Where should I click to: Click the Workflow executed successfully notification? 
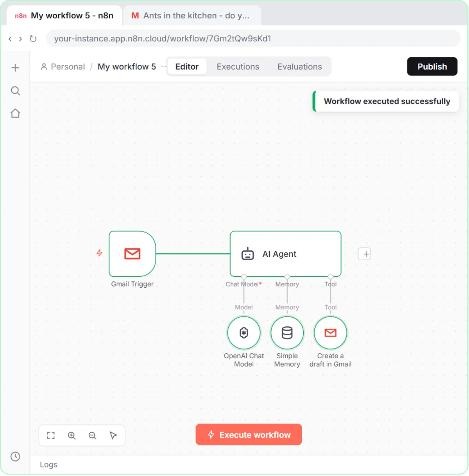coord(386,101)
